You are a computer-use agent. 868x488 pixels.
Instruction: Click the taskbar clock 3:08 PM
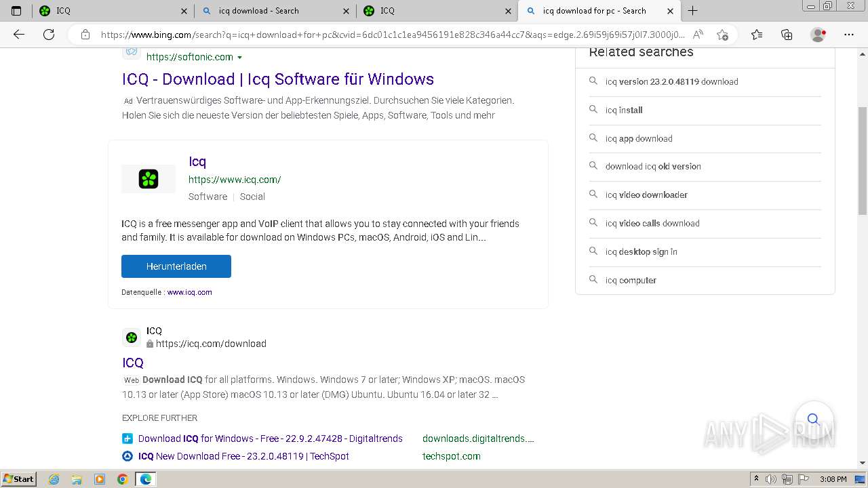click(833, 479)
